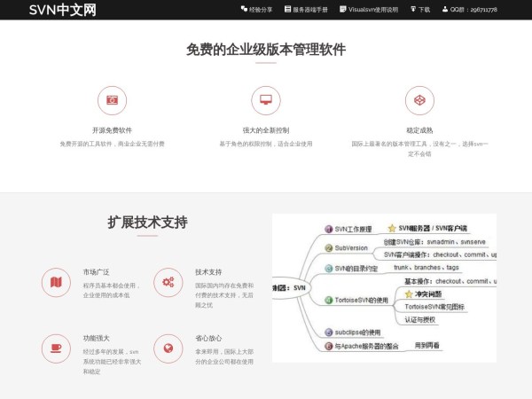Screen dimensions: 532x399
Task: Click the 技术支持 feature title
Action: [208, 272]
